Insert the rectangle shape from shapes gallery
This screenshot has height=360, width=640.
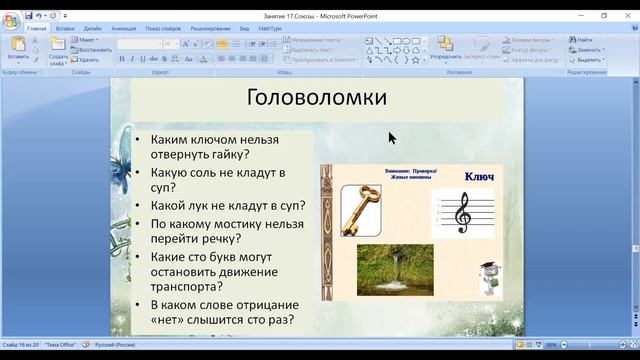(397, 41)
